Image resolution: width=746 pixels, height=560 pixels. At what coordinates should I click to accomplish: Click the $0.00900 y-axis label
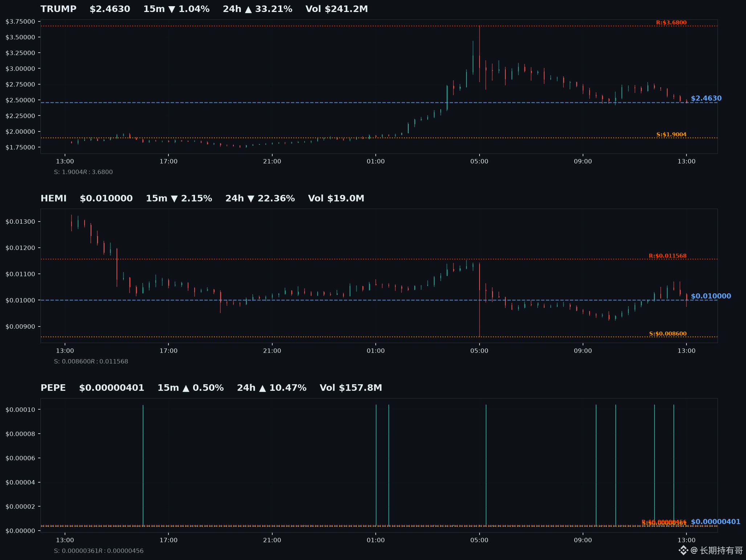coord(20,327)
